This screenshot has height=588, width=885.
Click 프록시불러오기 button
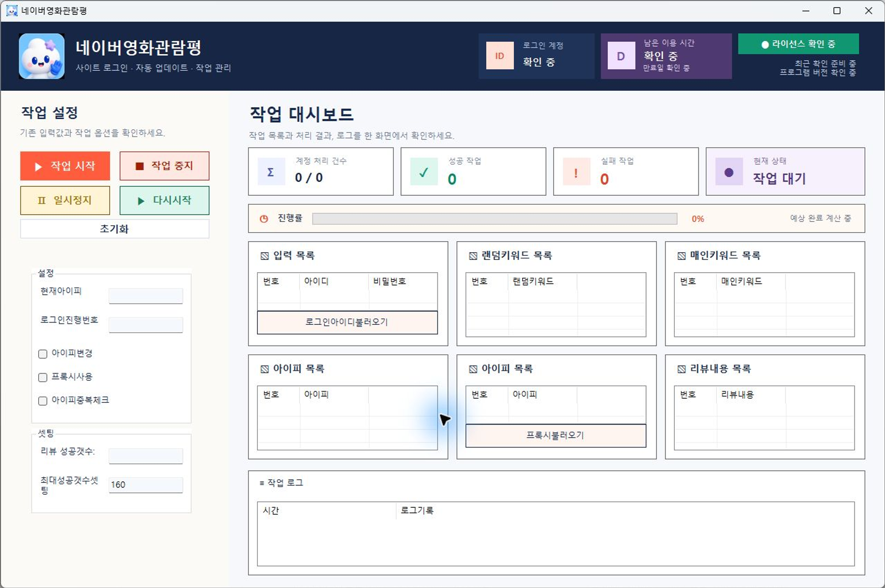tap(556, 435)
